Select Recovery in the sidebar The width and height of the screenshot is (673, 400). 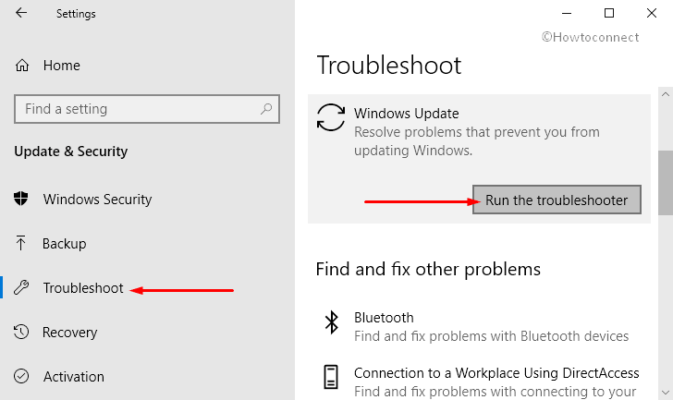(x=70, y=332)
